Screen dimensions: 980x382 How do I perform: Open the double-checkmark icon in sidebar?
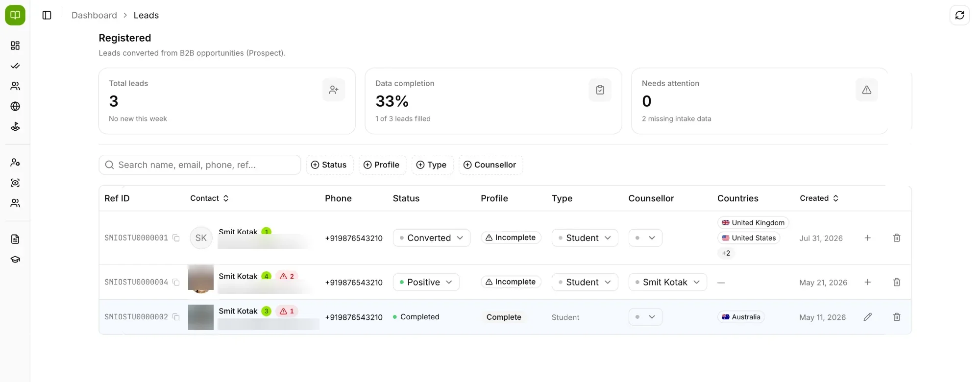click(x=15, y=66)
